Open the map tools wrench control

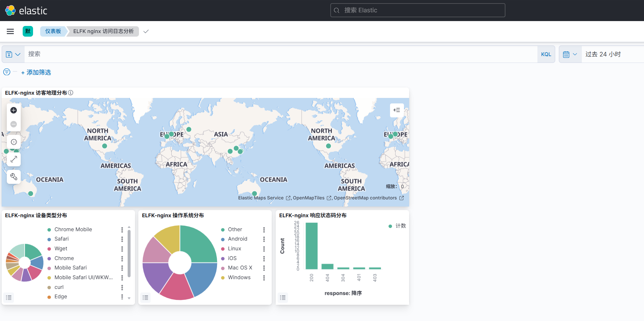pyautogui.click(x=14, y=177)
